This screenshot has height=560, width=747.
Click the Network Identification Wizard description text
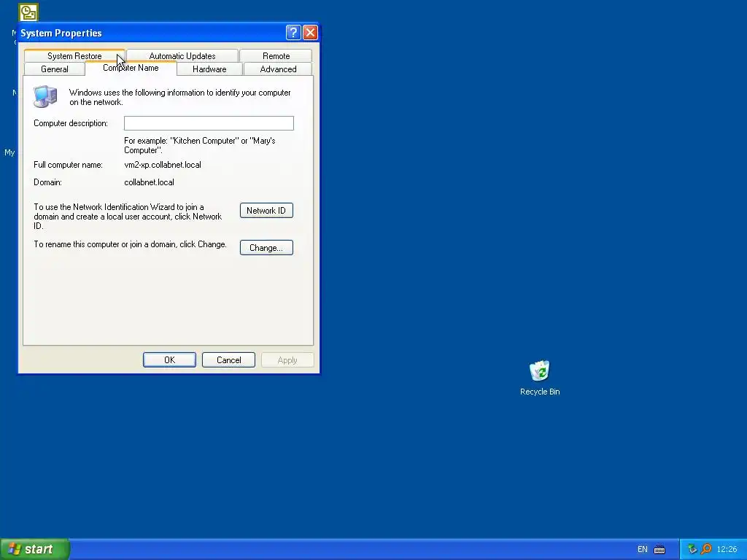click(128, 216)
